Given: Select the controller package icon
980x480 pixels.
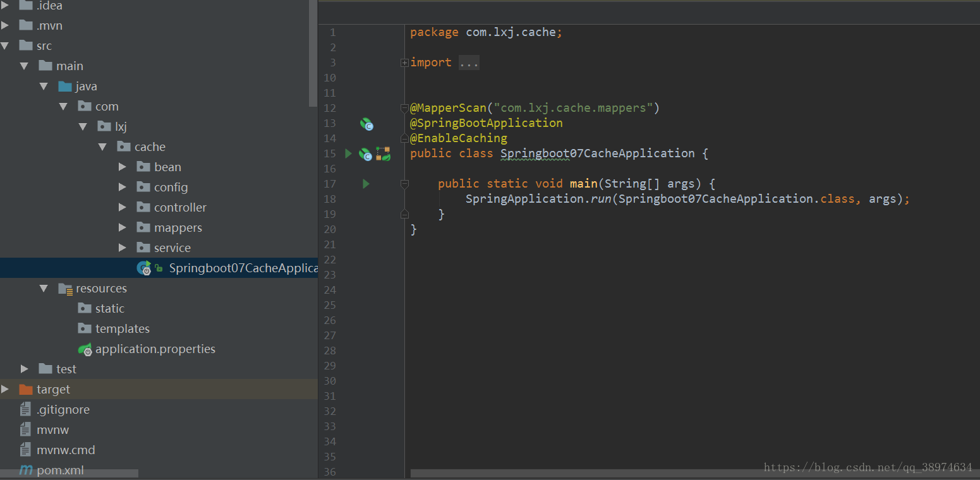Looking at the screenshot, I should pos(143,207).
